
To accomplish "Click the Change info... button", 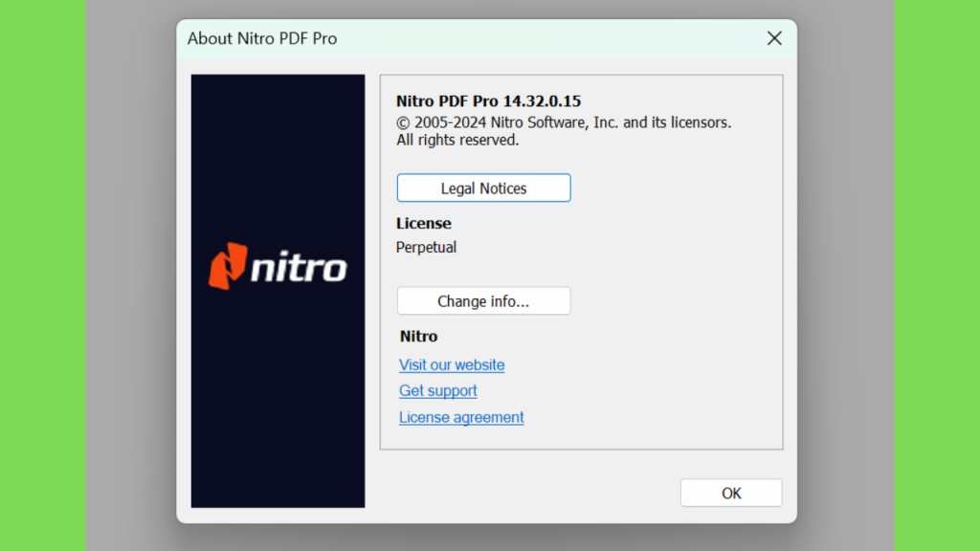I will [483, 301].
